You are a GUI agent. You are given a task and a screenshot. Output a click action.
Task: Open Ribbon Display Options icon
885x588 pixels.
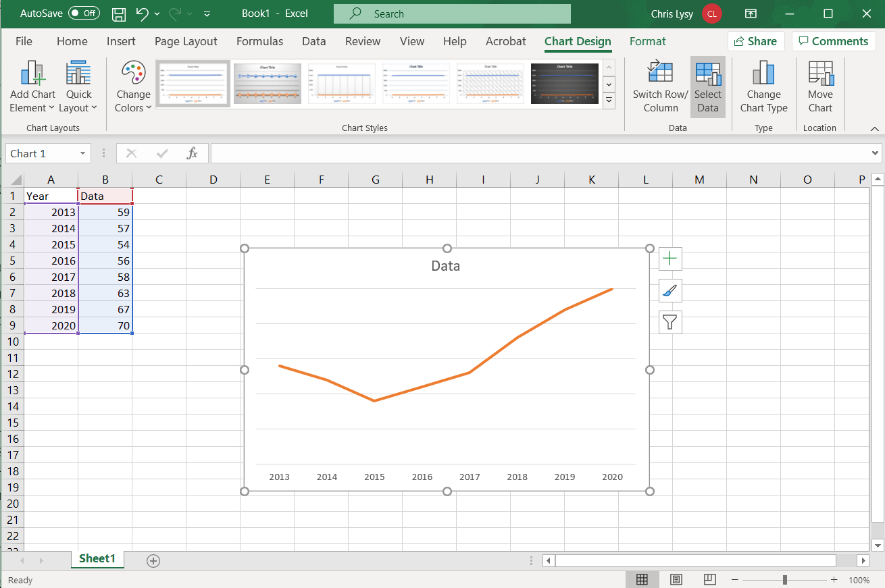[x=751, y=14]
